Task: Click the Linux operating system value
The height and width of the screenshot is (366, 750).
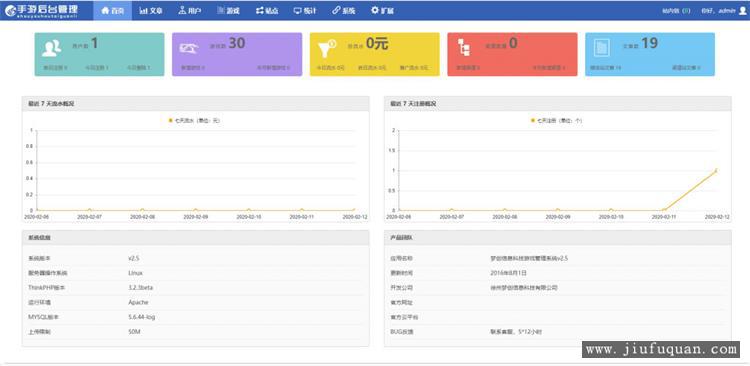Action: 135,273
